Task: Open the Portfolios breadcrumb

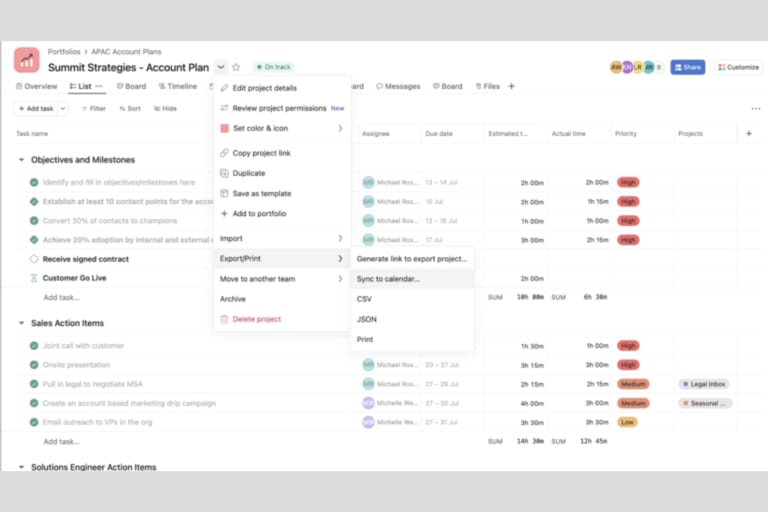Action: coord(64,51)
